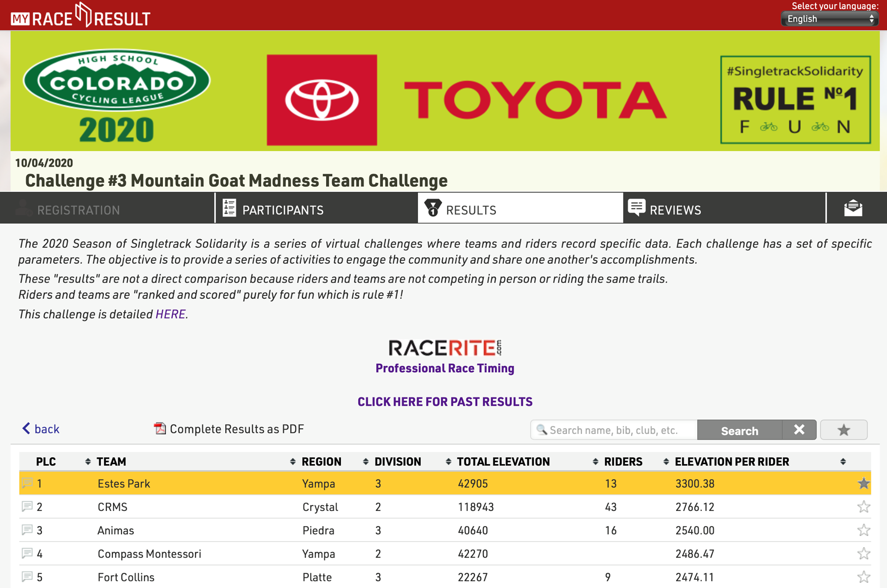
Task: Switch to the Reviews tab
Action: pyautogui.click(x=725, y=208)
